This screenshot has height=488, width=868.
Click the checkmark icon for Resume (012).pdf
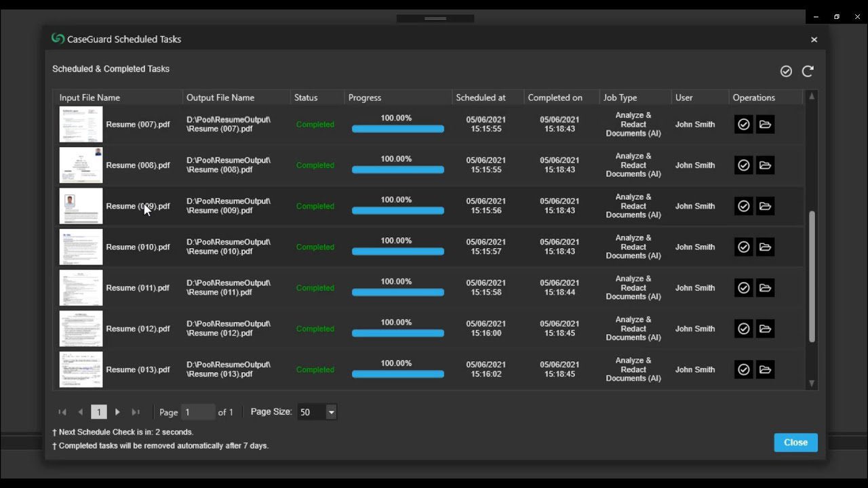pyautogui.click(x=744, y=329)
